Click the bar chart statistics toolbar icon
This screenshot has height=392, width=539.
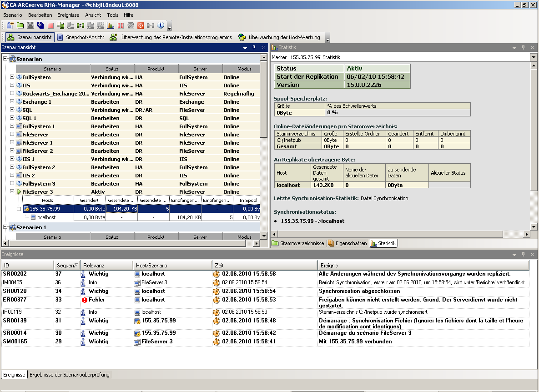point(111,25)
